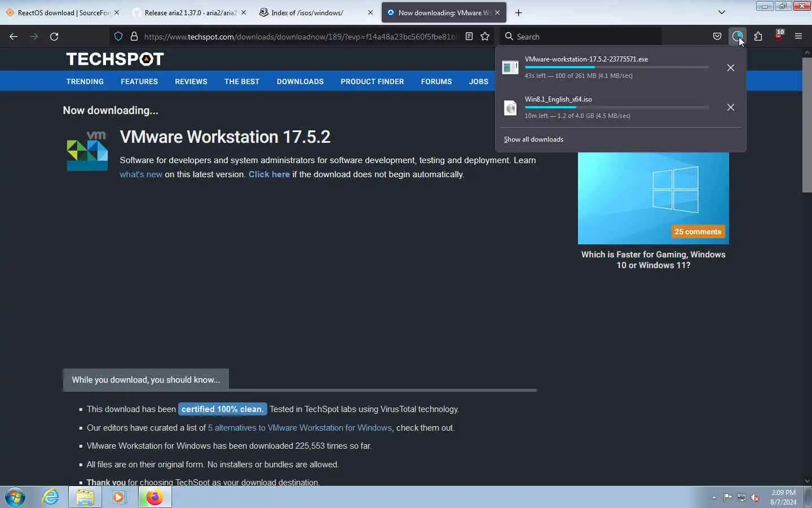Image resolution: width=812 pixels, height=508 pixels.
Task: Click the network tray icon
Action: pos(742,497)
